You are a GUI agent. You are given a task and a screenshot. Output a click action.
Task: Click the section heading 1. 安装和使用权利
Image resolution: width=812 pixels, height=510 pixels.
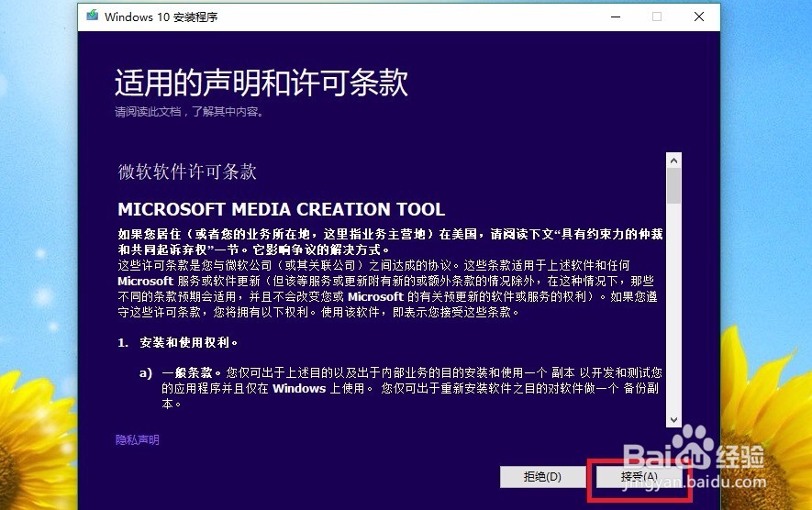(x=178, y=343)
